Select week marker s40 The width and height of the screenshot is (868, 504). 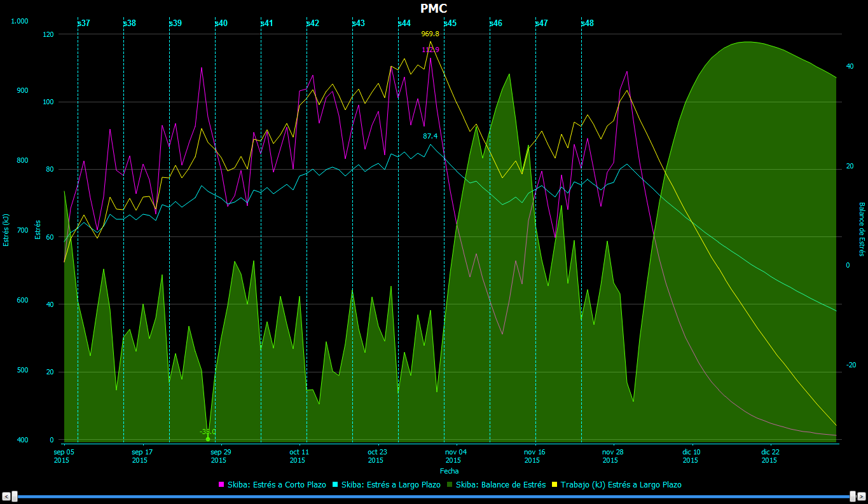[x=221, y=23]
